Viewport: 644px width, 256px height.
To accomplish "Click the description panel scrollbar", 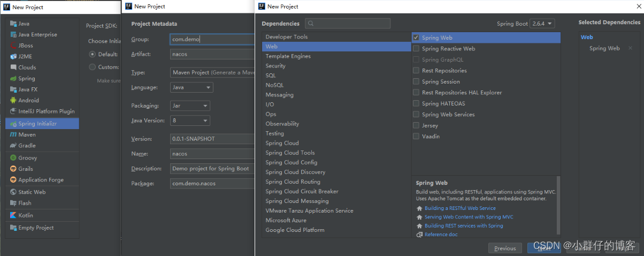I will click(558, 205).
